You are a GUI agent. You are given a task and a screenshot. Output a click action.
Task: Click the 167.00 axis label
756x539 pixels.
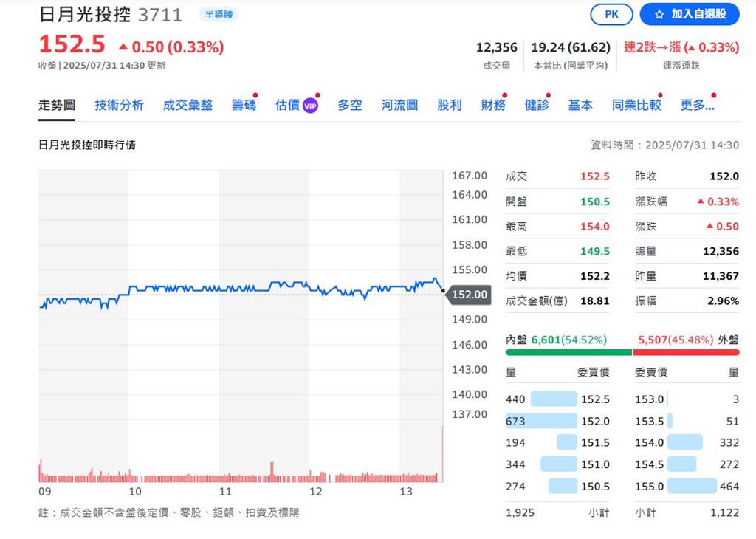pos(469,176)
